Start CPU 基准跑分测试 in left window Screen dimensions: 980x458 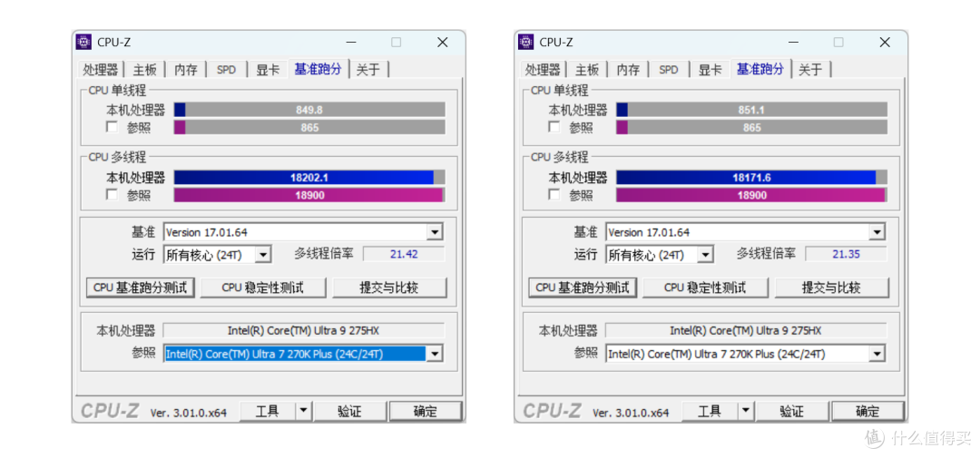pos(141,287)
